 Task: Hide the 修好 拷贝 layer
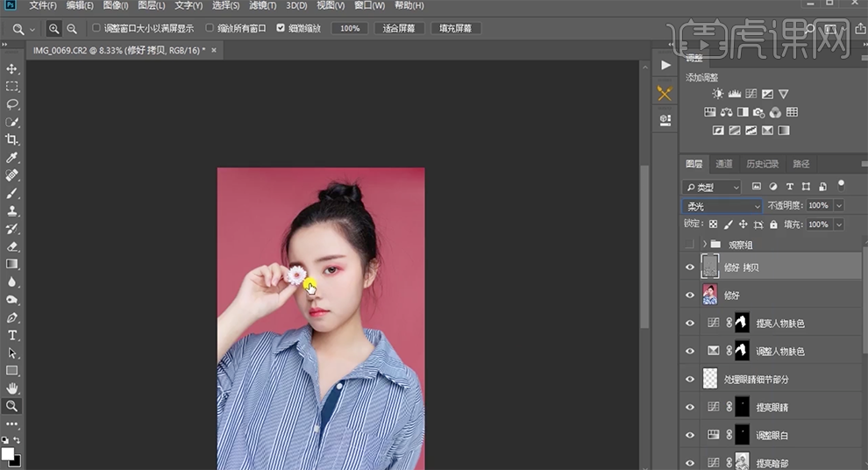click(x=690, y=267)
